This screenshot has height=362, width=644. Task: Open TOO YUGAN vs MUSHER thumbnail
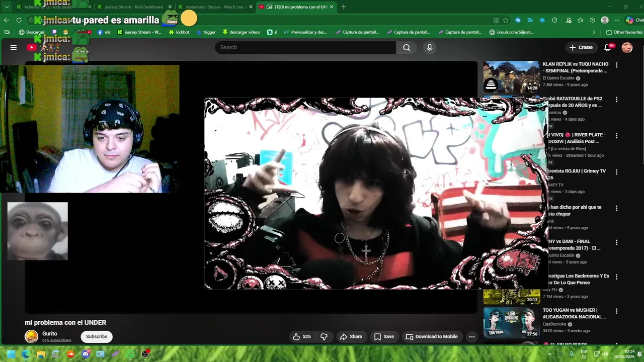[x=512, y=323]
